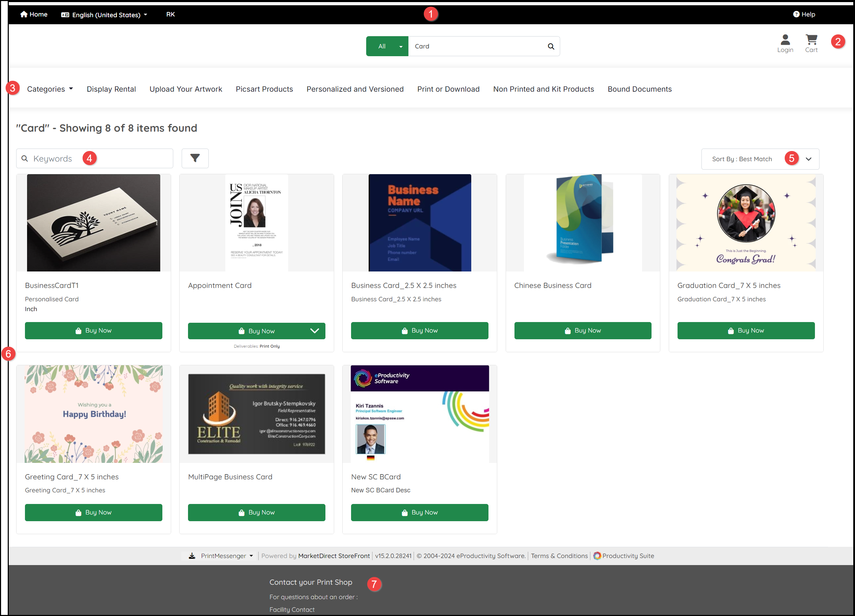Click the Home icon in top bar

[x=24, y=14]
